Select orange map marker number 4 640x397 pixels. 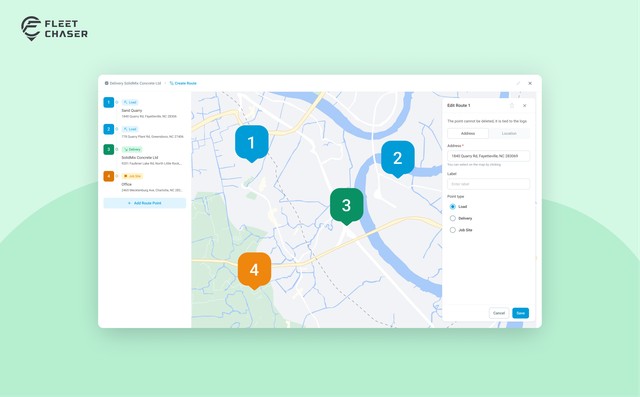coord(254,271)
